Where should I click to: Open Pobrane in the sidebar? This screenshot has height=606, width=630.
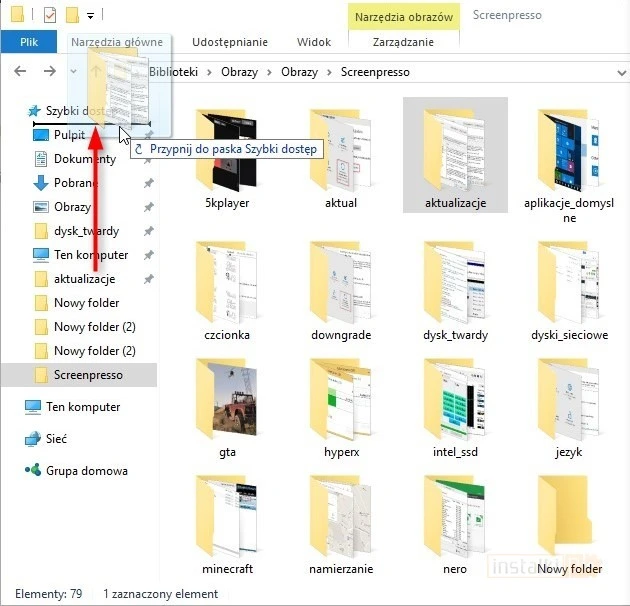(x=74, y=183)
